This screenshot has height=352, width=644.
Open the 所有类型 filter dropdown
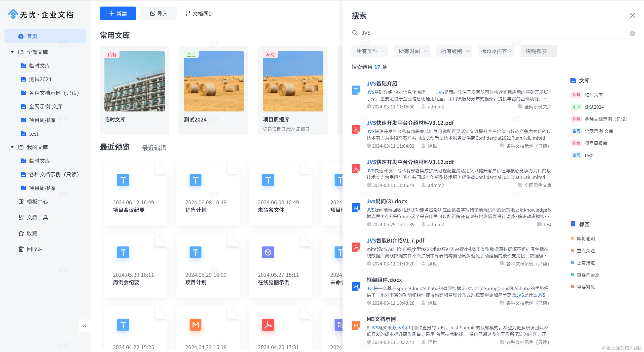[x=370, y=51]
